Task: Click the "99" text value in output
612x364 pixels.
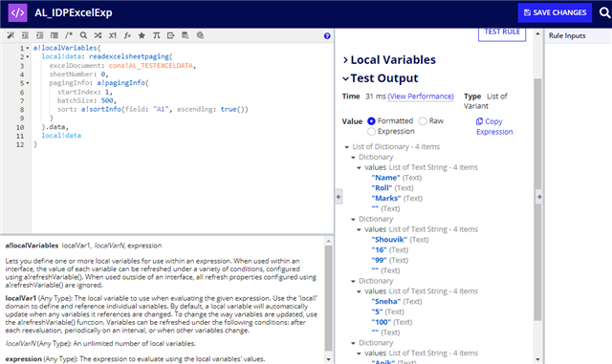Action: click(x=379, y=261)
